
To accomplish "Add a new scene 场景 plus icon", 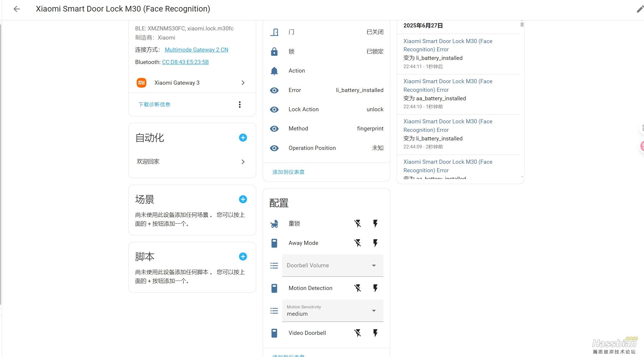I will click(x=243, y=199).
